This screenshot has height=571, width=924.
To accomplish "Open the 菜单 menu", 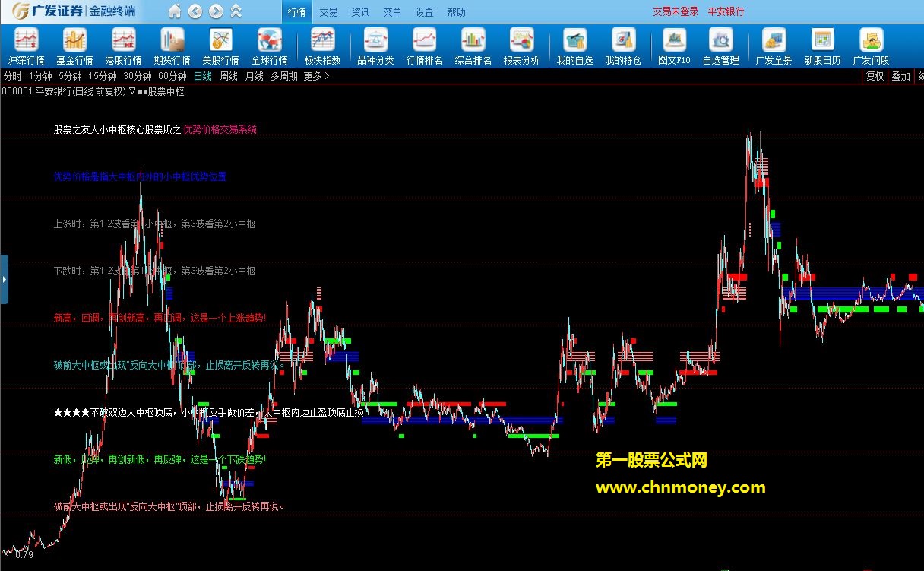I will click(x=392, y=12).
